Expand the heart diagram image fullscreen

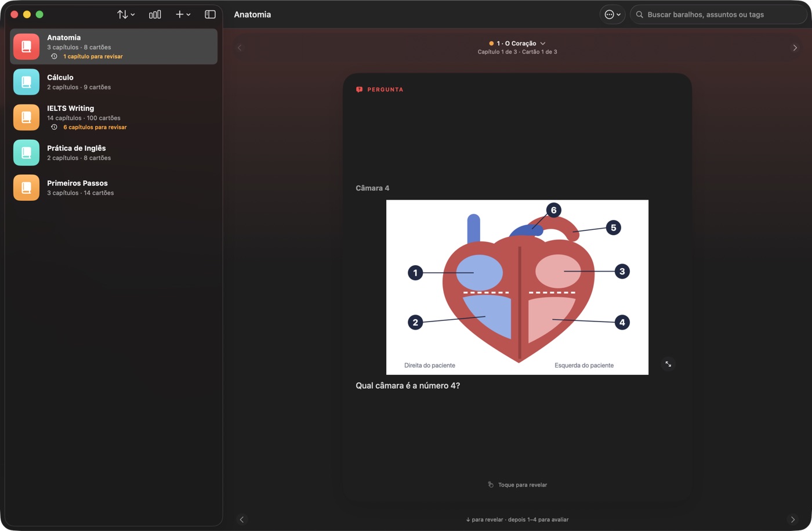[x=668, y=364]
